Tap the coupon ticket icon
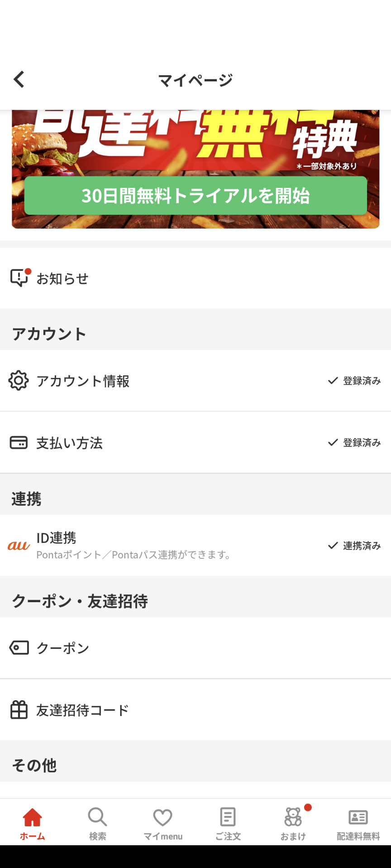 click(19, 648)
